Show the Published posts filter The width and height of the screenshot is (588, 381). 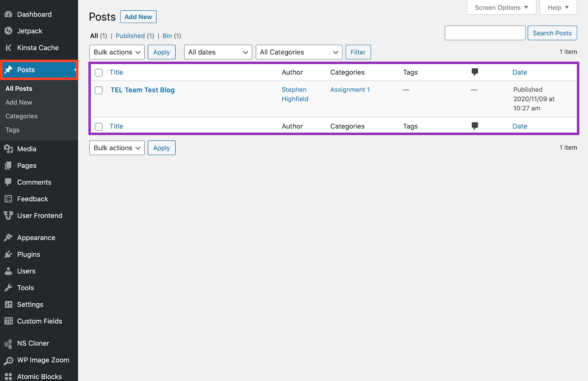tap(130, 36)
